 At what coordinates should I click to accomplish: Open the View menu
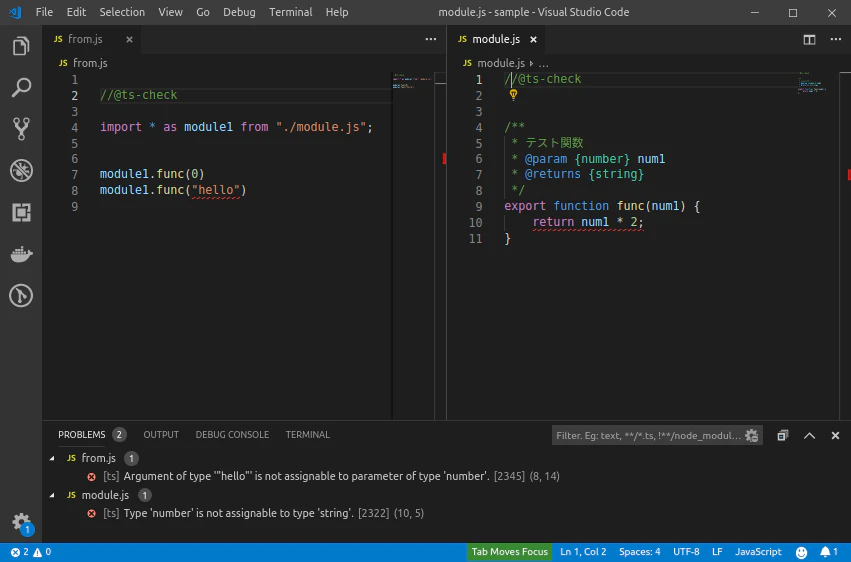pos(170,12)
